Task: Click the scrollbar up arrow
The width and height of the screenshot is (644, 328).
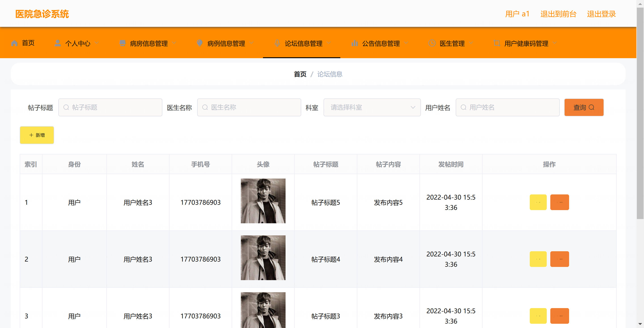Action: tap(640, 4)
